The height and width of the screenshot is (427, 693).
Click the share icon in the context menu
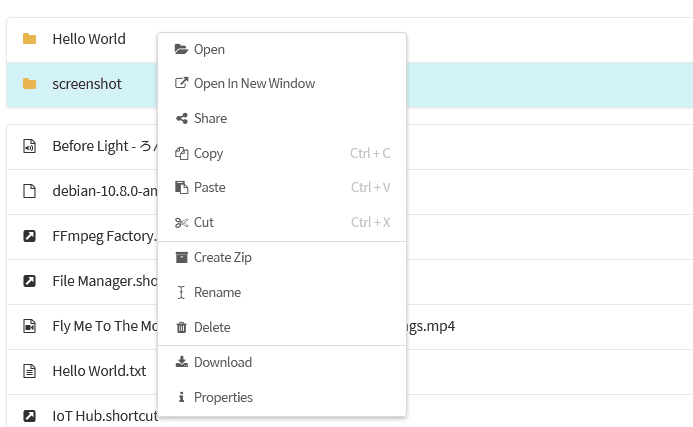182,118
